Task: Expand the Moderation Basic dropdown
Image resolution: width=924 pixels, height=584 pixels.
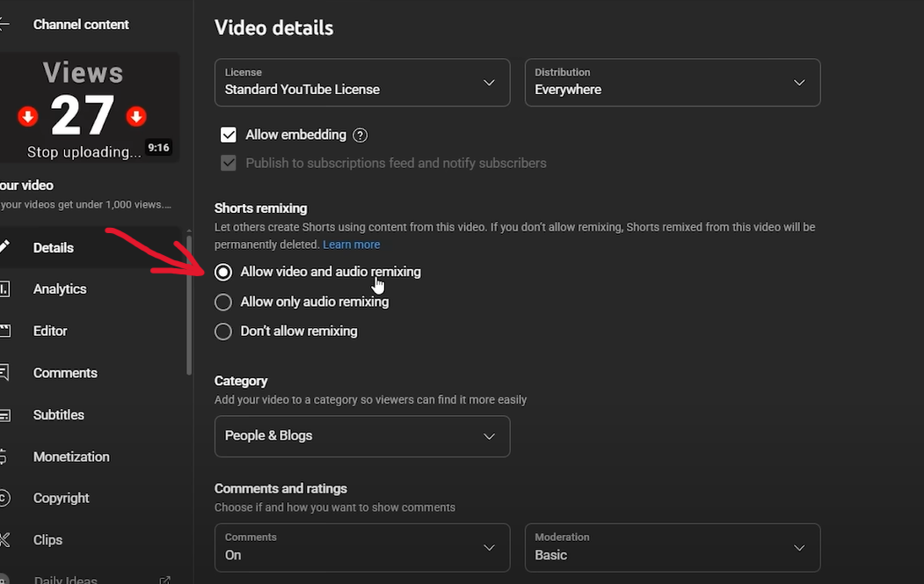Action: (x=672, y=547)
